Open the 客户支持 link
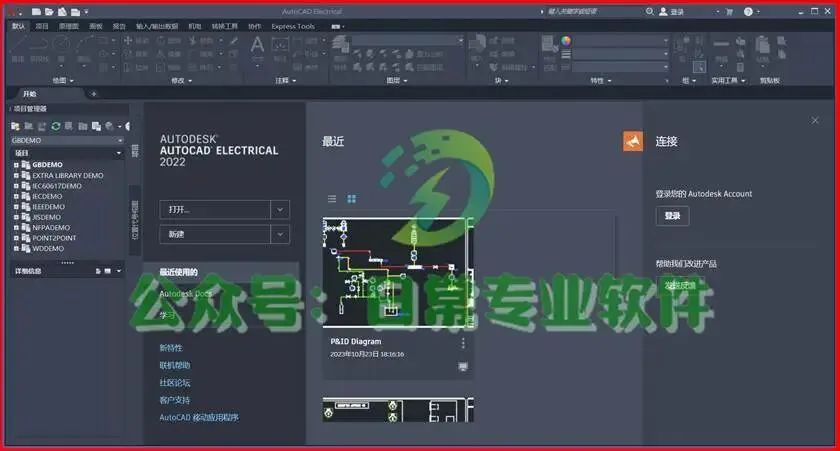This screenshot has width=840, height=451. point(175,400)
